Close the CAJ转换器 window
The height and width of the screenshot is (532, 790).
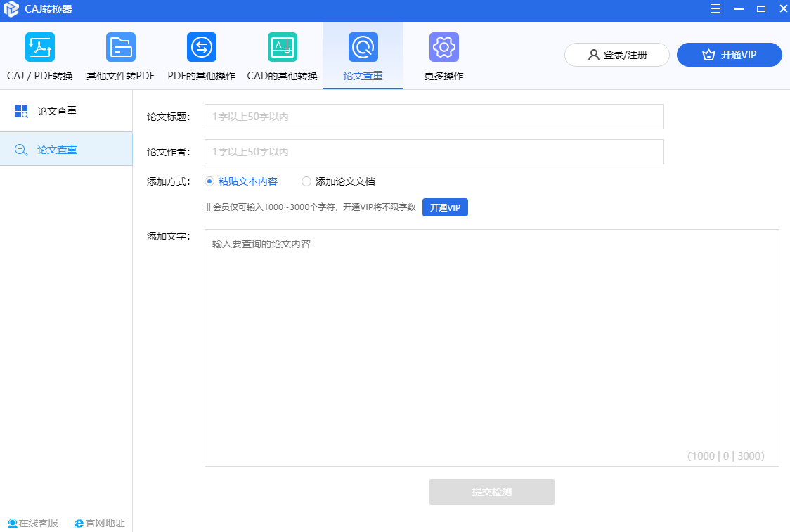784,8
